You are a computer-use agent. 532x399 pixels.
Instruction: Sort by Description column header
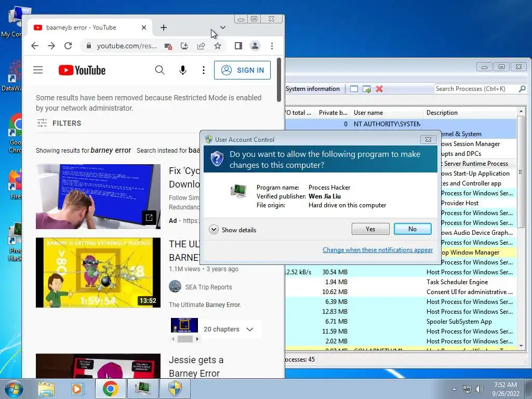[470, 113]
